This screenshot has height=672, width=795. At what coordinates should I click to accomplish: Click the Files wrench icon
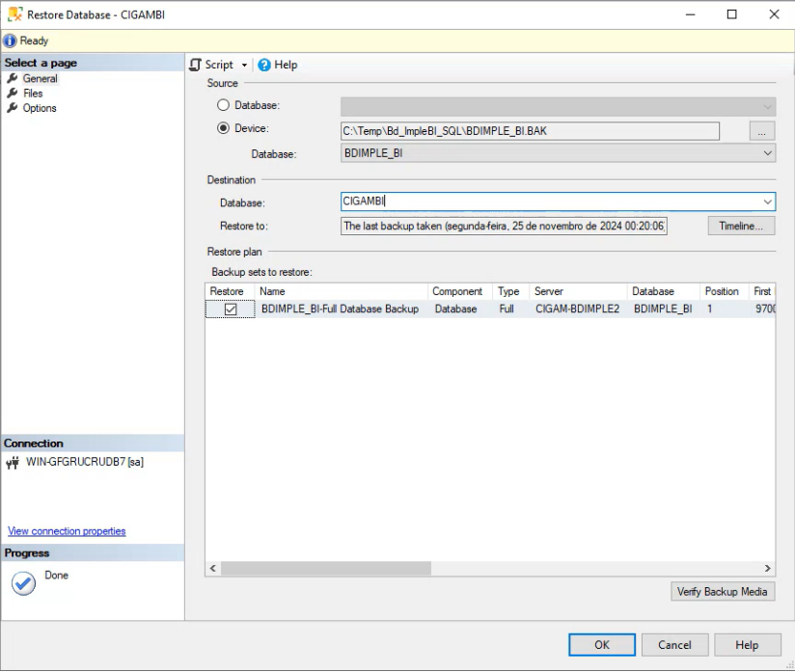(13, 94)
